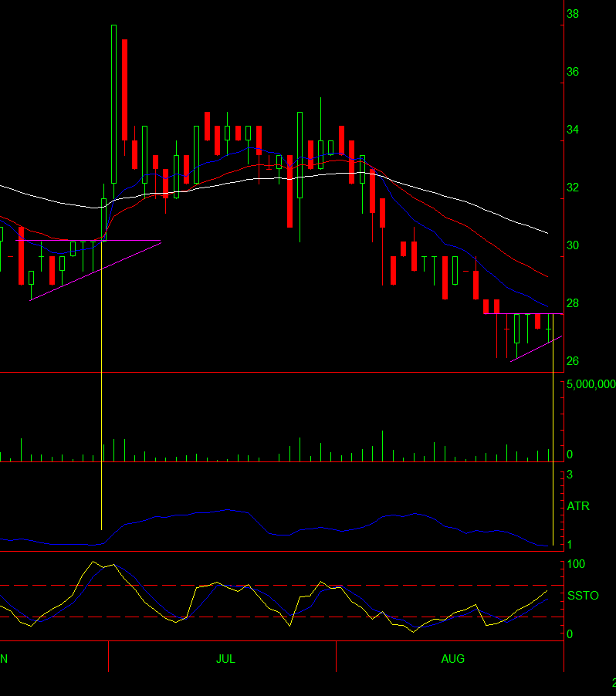Click the SSTO indicator label
This screenshot has height=696, width=616.
(583, 596)
